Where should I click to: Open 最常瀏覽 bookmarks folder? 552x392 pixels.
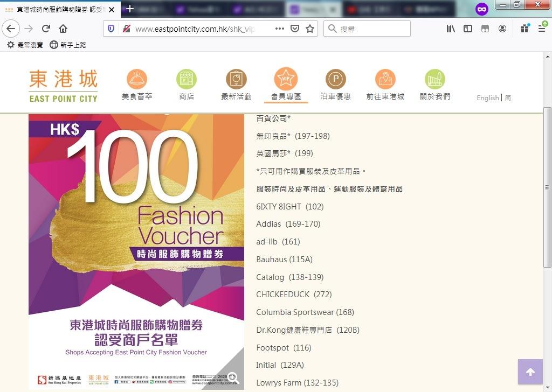coord(25,45)
